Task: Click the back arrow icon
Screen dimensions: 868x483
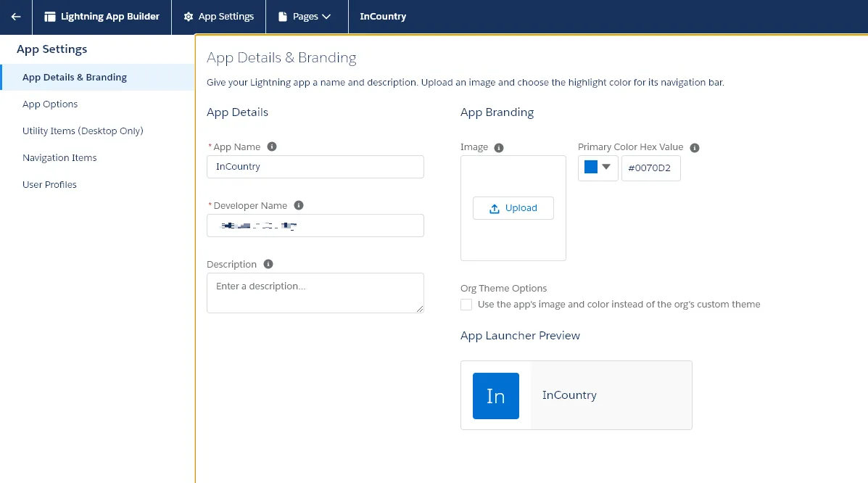Action: (16, 17)
